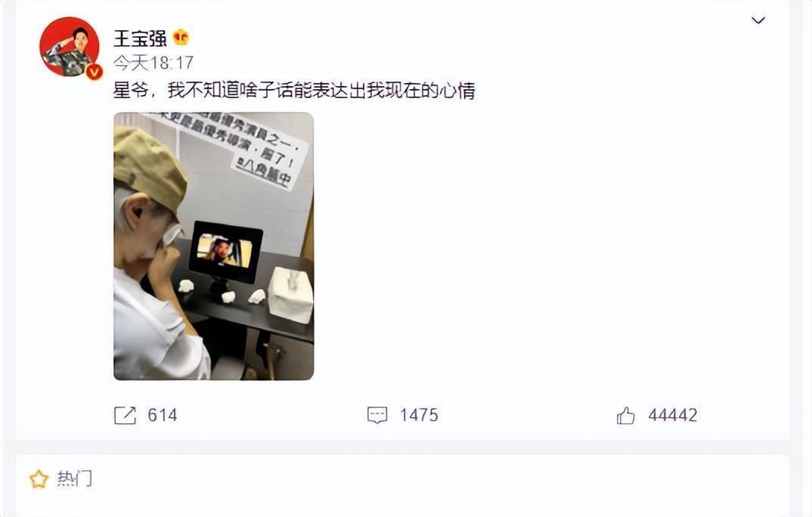Click the membership badge beside 王宝强
Screen dimensions: 812x517
[181, 37]
